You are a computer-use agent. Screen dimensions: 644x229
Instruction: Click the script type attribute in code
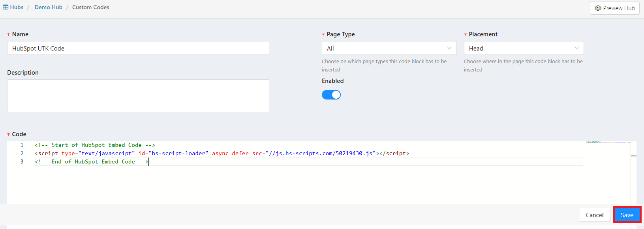pyautogui.click(x=98, y=153)
